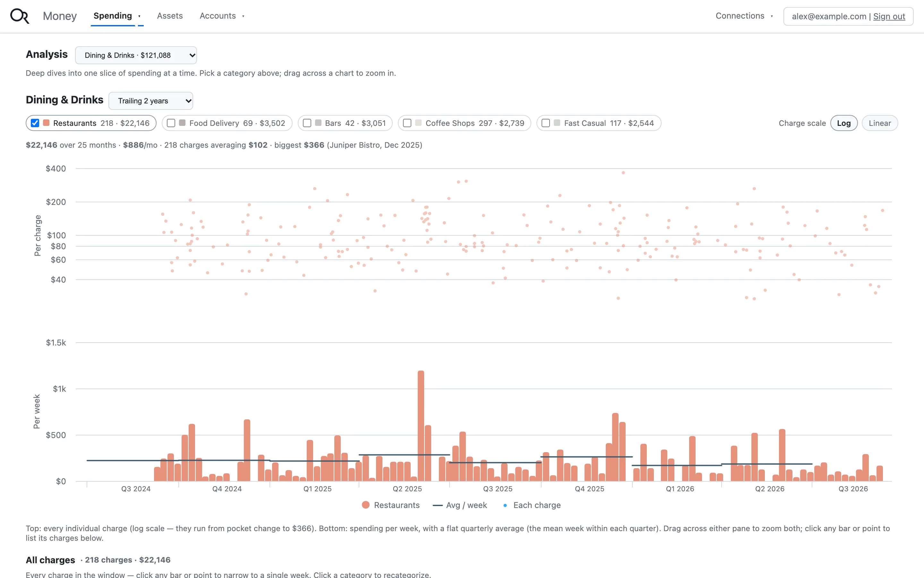Click the $1.5k weekly axis label
This screenshot has height=578, width=924.
[x=56, y=343]
